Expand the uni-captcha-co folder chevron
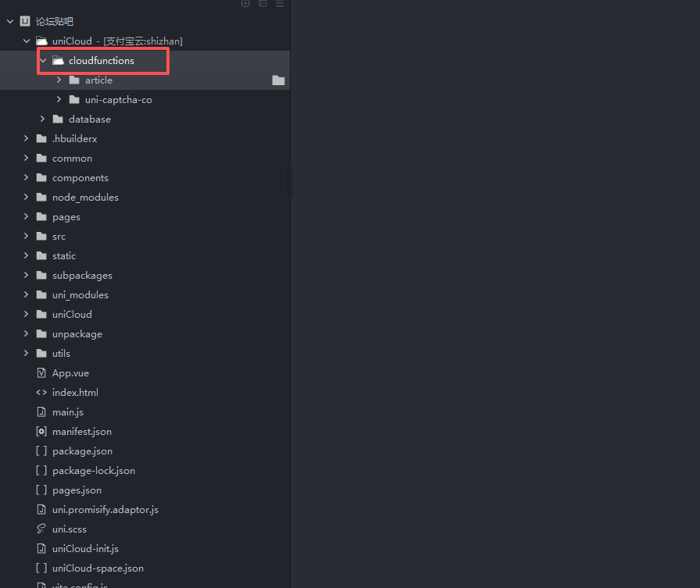 click(59, 99)
